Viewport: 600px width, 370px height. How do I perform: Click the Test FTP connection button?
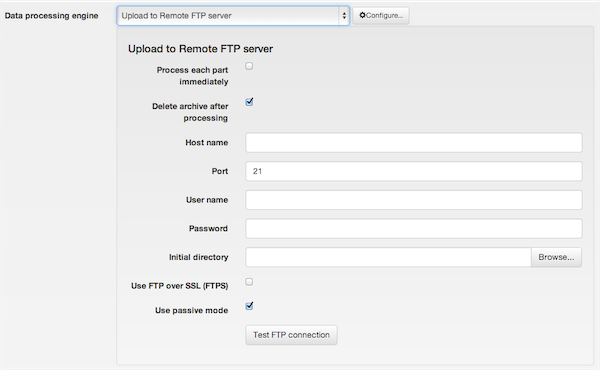(291, 335)
